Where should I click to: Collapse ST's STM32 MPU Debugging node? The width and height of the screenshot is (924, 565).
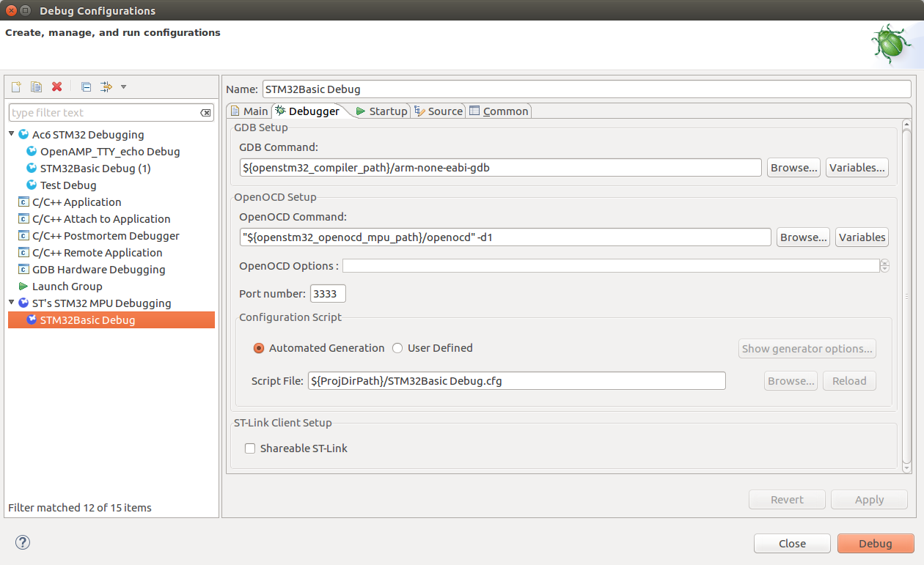point(12,303)
